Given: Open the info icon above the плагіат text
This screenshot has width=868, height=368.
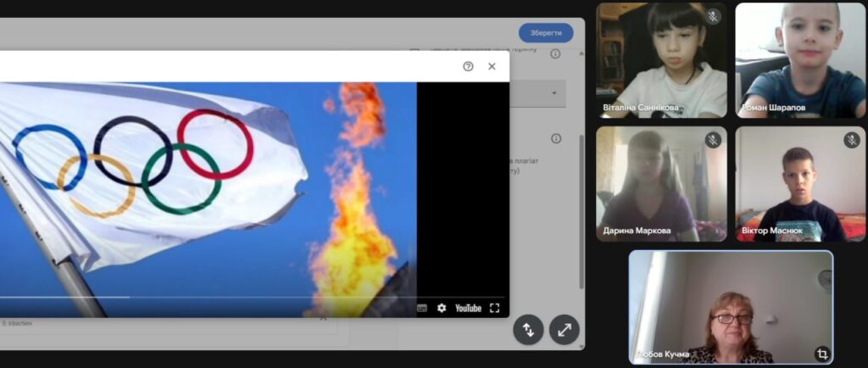Looking at the screenshot, I should click(x=556, y=138).
